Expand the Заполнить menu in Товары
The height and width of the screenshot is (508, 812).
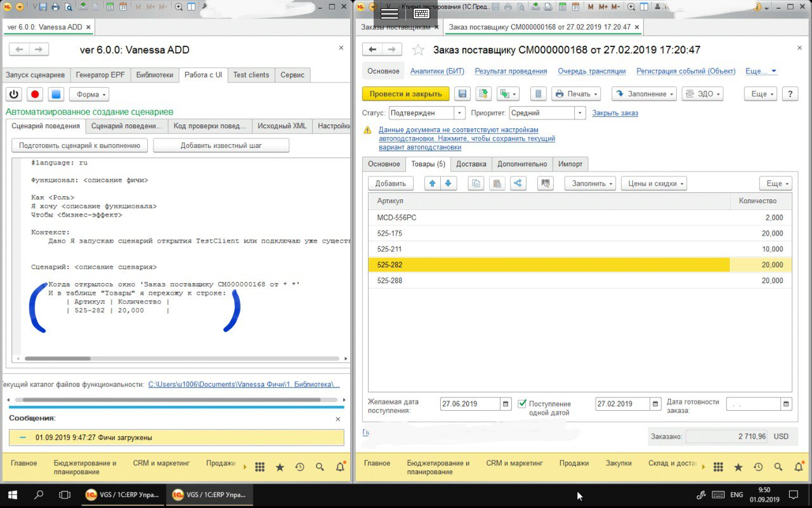[x=590, y=184]
